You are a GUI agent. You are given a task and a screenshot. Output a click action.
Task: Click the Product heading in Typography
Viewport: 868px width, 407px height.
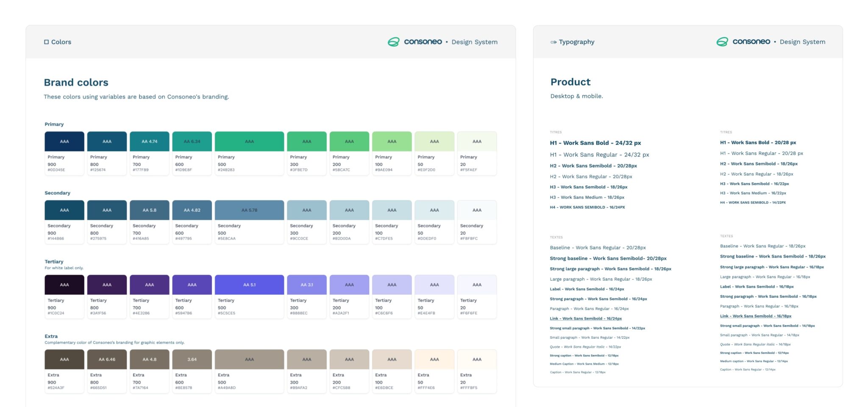[x=570, y=82]
